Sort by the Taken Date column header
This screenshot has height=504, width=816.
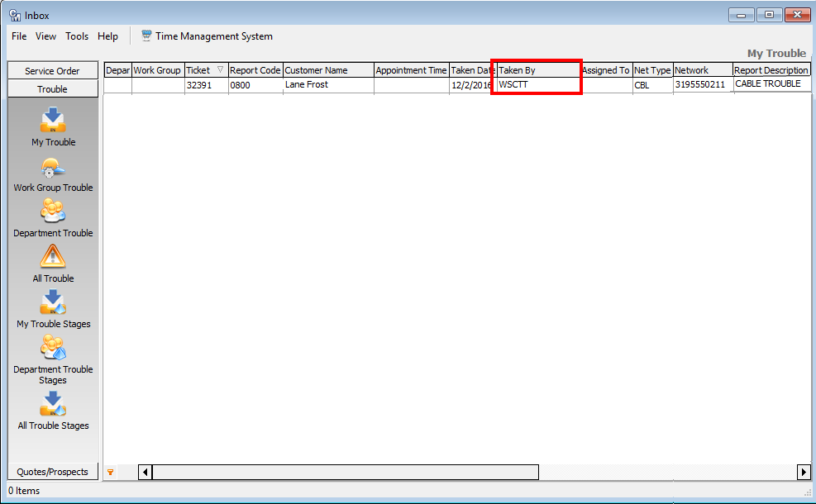(473, 70)
